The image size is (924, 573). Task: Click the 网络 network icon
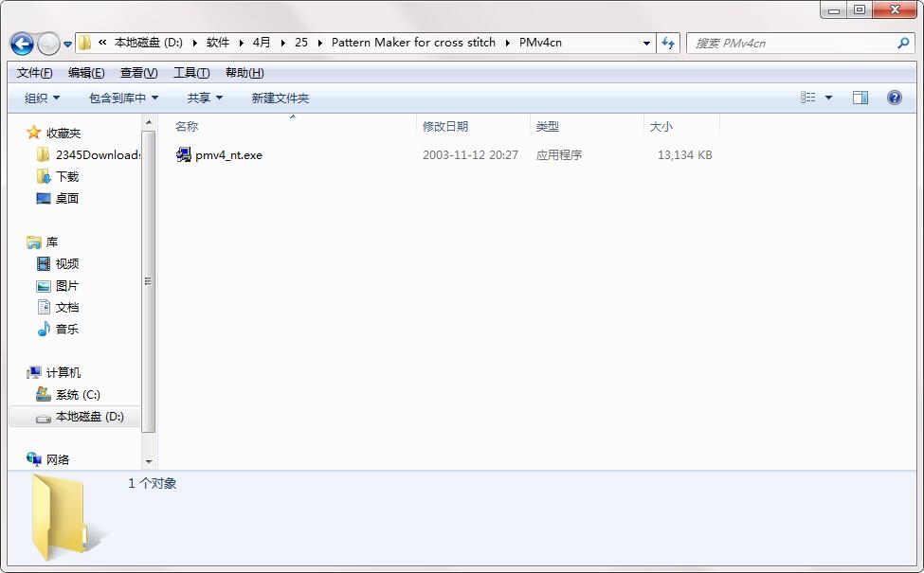(x=33, y=459)
